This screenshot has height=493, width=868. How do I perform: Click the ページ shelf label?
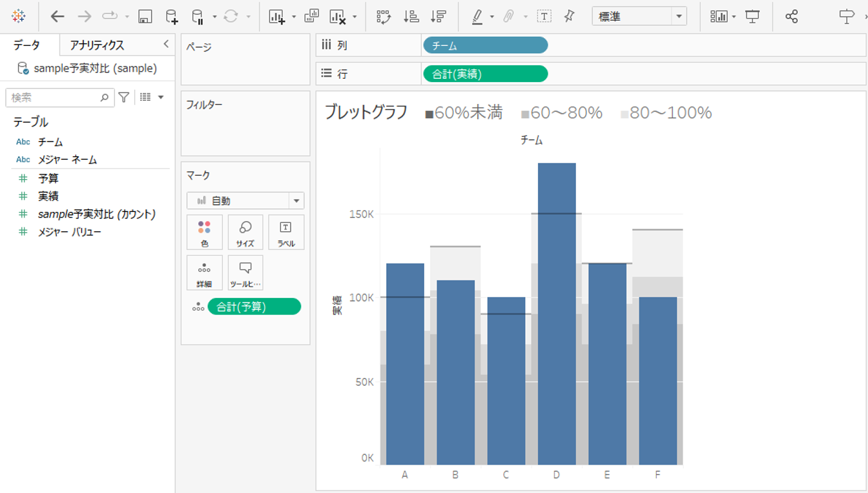pyautogui.click(x=199, y=47)
